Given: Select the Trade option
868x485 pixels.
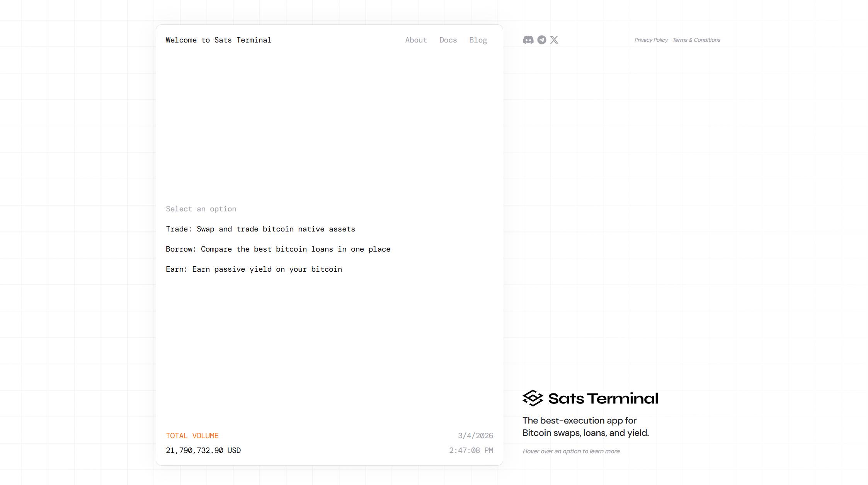Looking at the screenshot, I should click(x=260, y=229).
